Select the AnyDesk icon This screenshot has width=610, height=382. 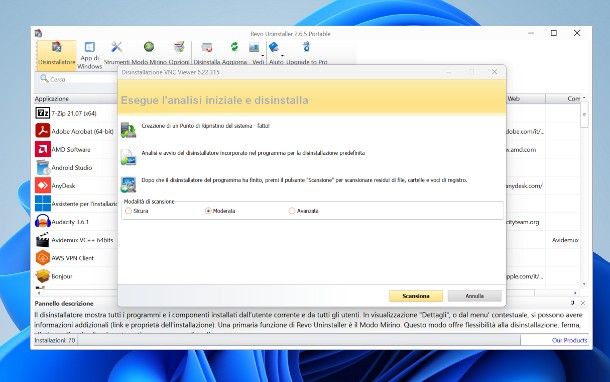[42, 185]
